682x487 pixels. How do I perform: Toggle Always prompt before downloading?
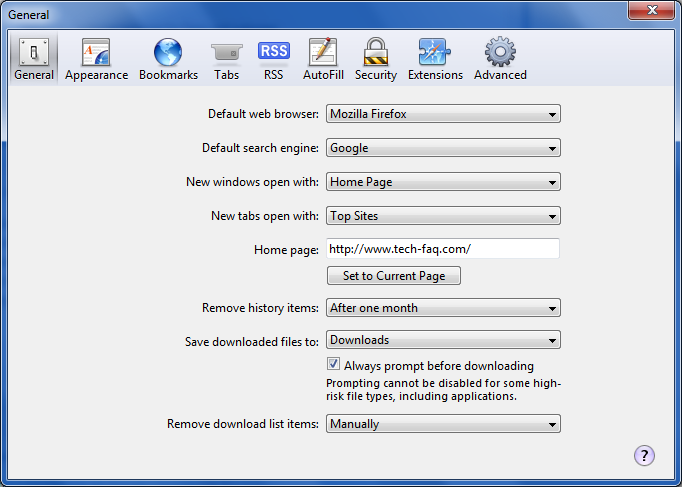pos(334,364)
